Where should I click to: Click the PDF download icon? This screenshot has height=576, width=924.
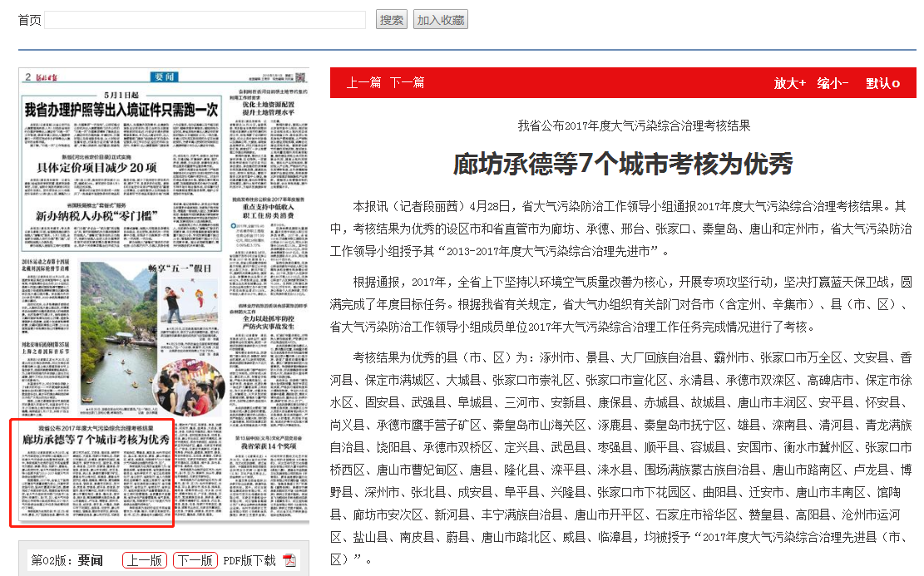(x=289, y=560)
